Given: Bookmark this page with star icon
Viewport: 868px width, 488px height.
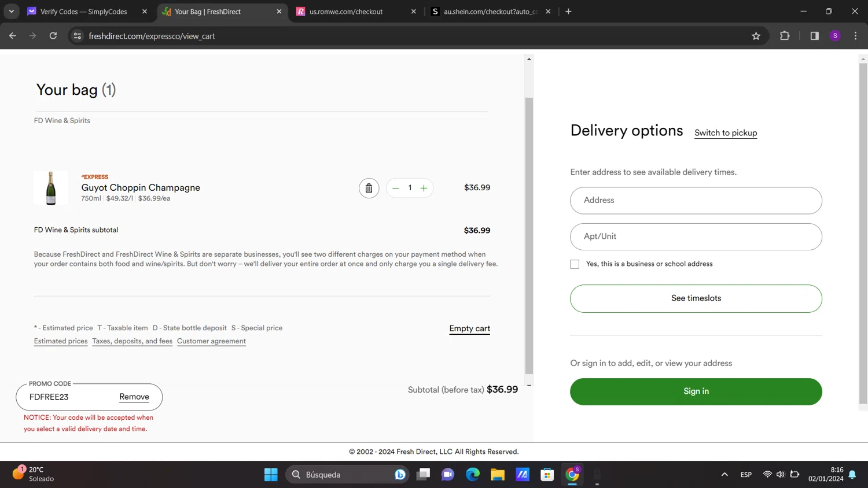Looking at the screenshot, I should pos(756,36).
